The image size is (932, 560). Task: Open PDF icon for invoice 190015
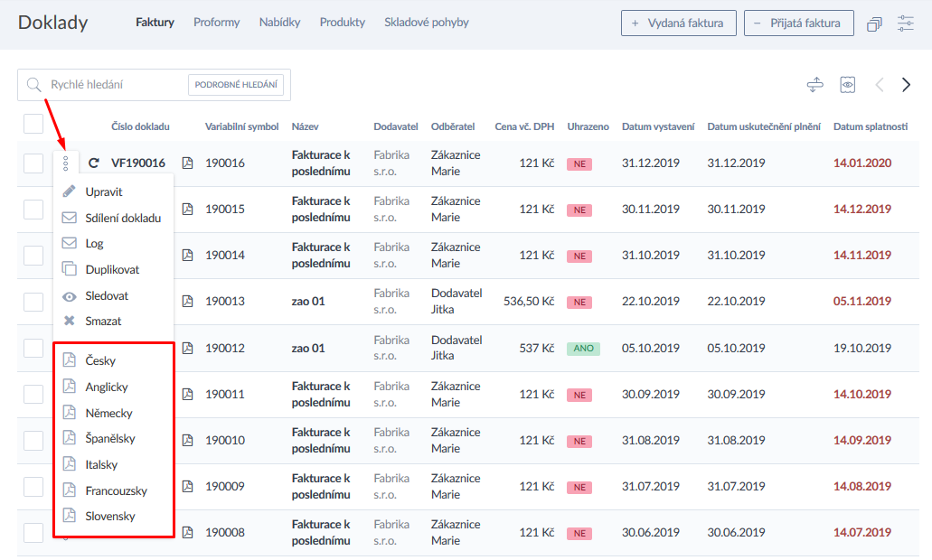(188, 209)
